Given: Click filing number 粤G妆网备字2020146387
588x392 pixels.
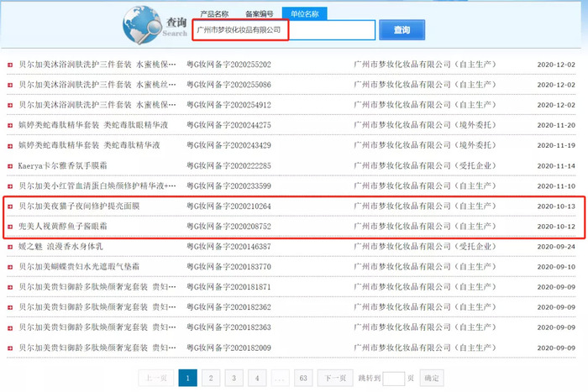Looking at the screenshot, I should (228, 247).
